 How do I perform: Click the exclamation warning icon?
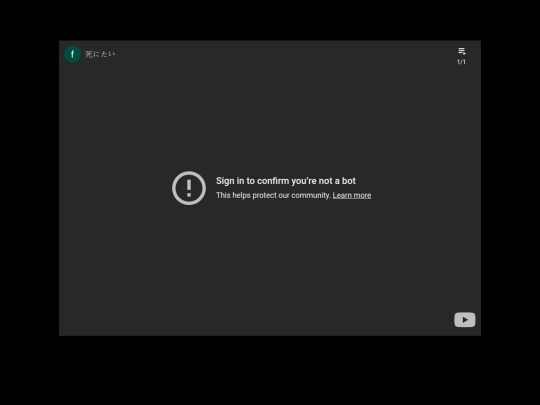[x=189, y=188]
